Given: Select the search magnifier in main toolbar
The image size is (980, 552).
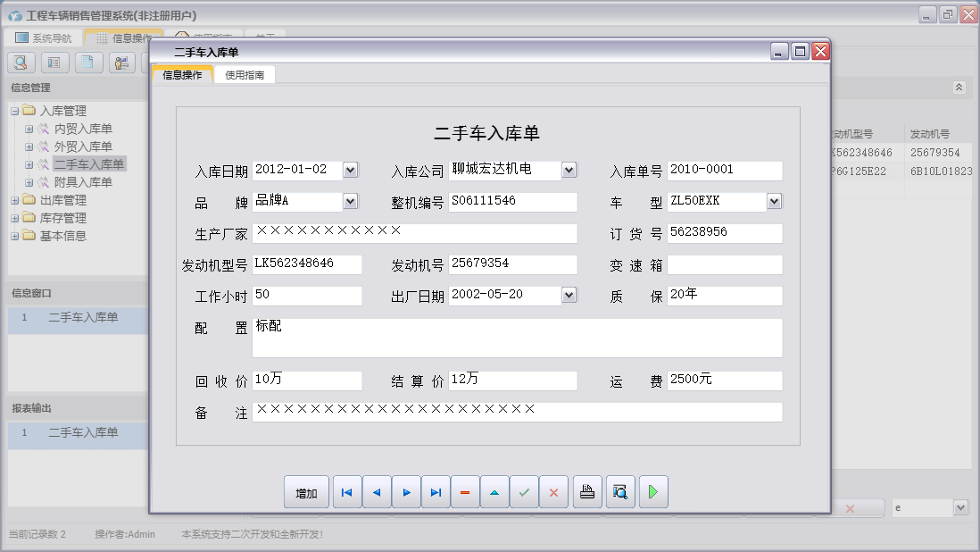Looking at the screenshot, I should pos(20,62).
